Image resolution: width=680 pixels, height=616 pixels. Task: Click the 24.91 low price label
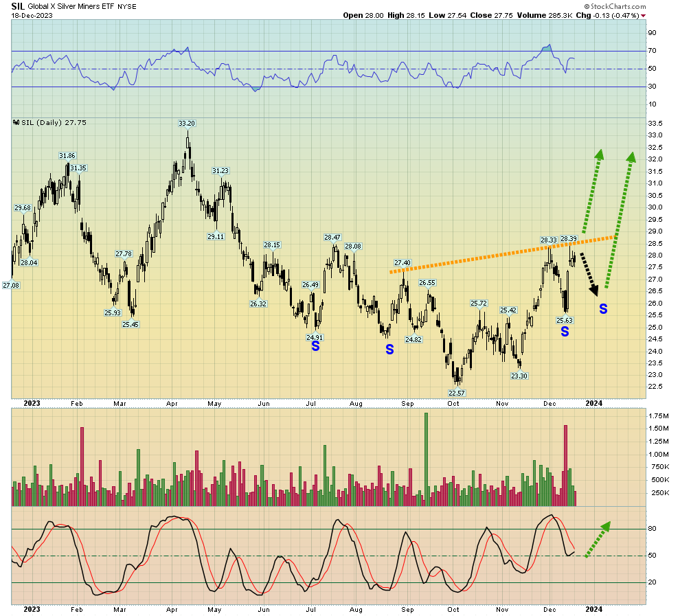click(315, 337)
